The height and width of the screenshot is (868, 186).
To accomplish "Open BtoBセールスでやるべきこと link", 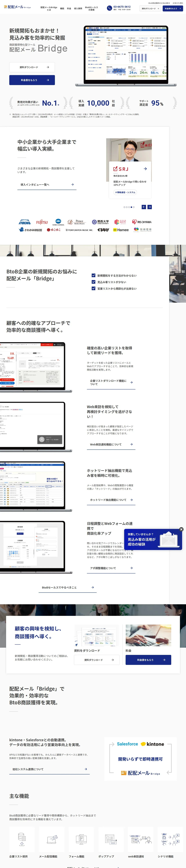I will (x=68, y=587).
